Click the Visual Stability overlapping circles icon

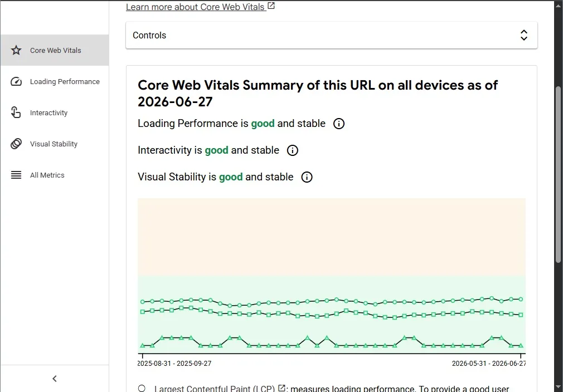(x=16, y=144)
